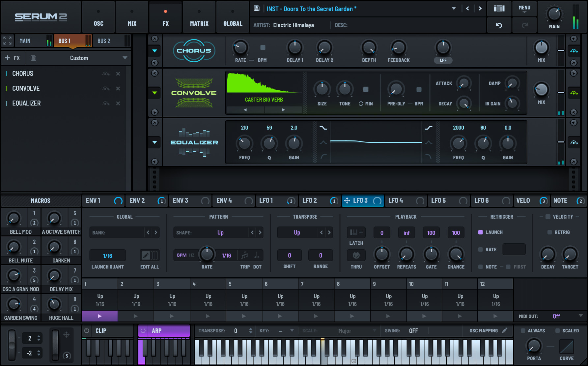
Task: Open the preset name dropdown arrow
Action: click(454, 9)
